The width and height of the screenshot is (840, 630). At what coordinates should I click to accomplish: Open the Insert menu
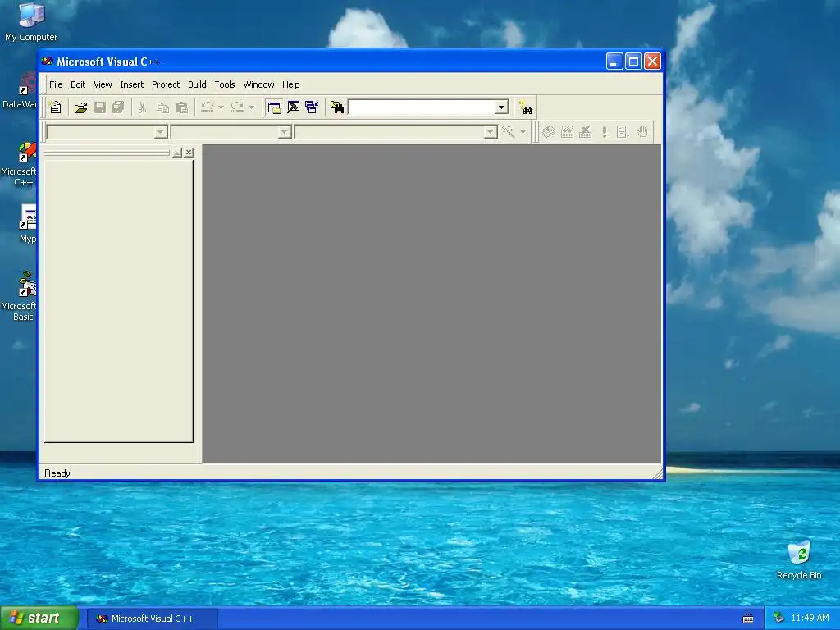132,84
